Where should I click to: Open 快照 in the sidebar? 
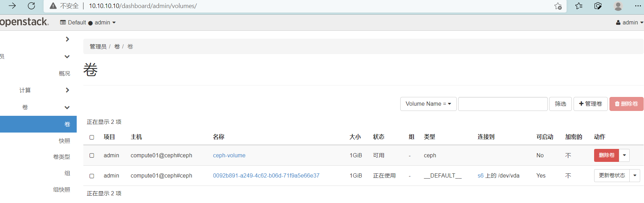pyautogui.click(x=65, y=141)
